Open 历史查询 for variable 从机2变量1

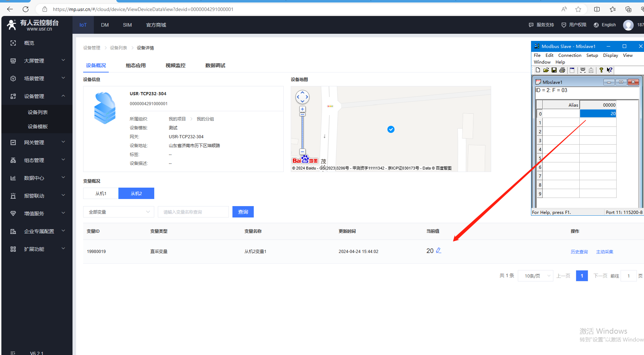coord(579,252)
